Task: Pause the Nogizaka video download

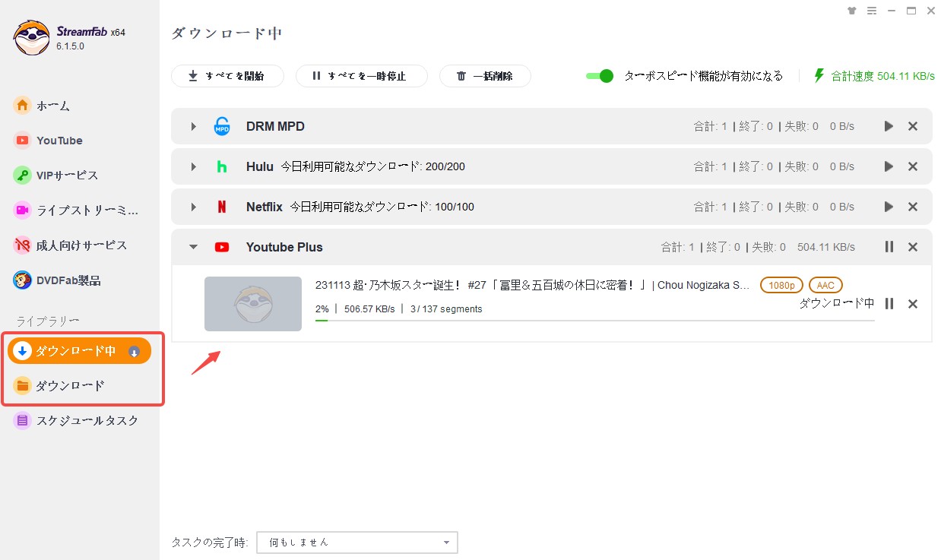Action: [x=889, y=304]
